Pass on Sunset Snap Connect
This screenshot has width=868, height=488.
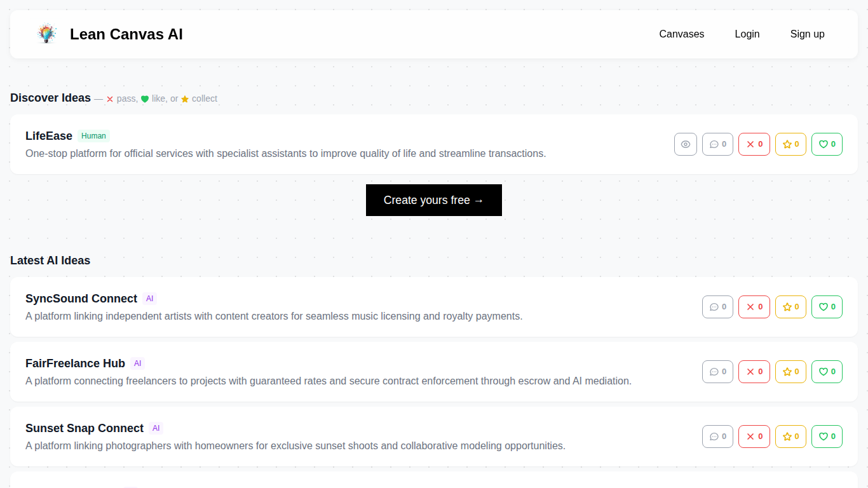754,437
